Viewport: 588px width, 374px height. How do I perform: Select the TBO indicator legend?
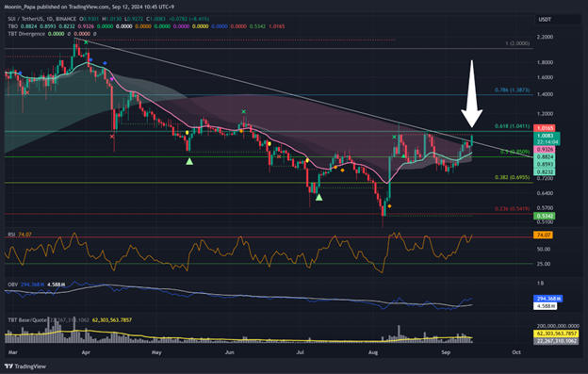click(x=13, y=26)
